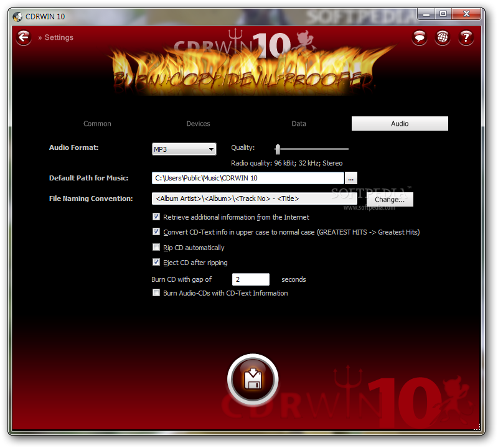
Task: Click the 'Burn CD with gap of' text
Action: [181, 279]
